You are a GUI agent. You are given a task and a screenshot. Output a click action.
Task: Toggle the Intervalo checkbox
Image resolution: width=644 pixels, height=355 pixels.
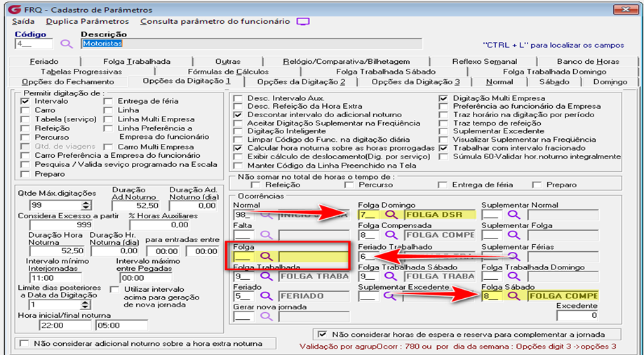pos(25,101)
